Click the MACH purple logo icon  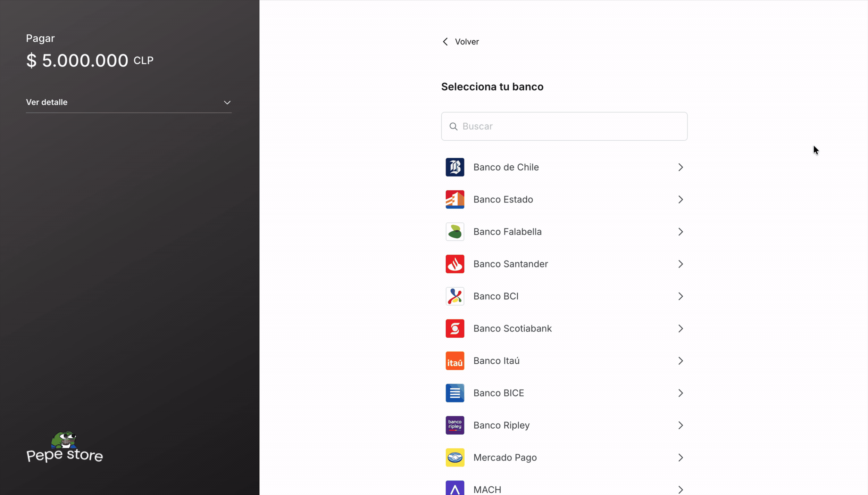coord(455,488)
